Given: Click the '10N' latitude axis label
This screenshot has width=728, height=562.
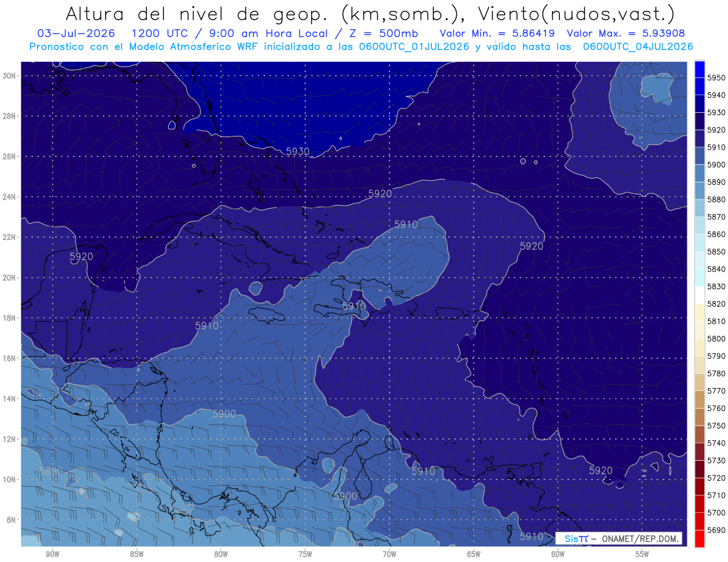Looking at the screenshot, I should pyautogui.click(x=10, y=480).
